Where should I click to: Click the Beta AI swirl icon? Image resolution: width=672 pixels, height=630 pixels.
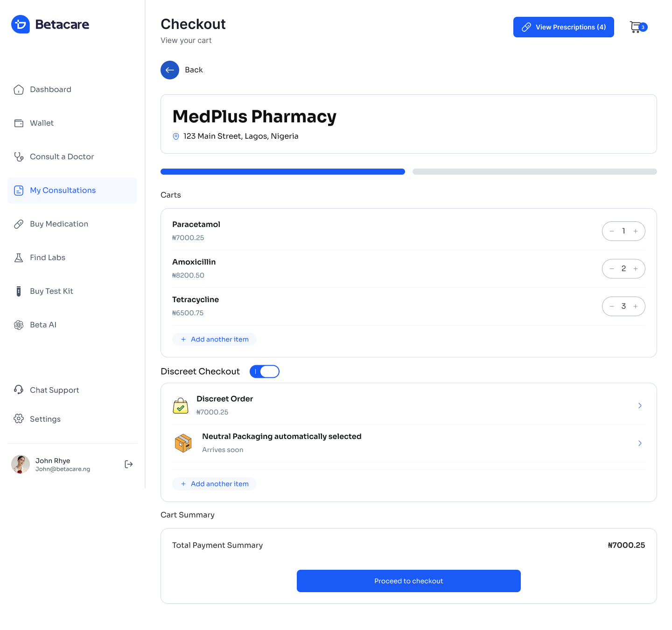click(x=19, y=325)
